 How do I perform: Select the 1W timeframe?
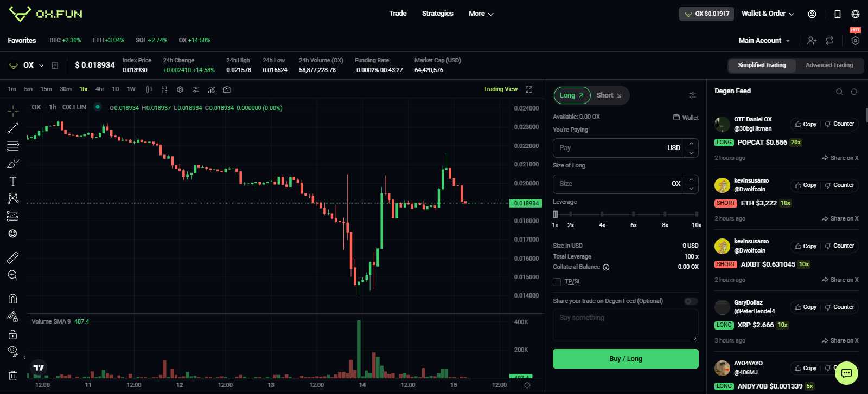(131, 89)
